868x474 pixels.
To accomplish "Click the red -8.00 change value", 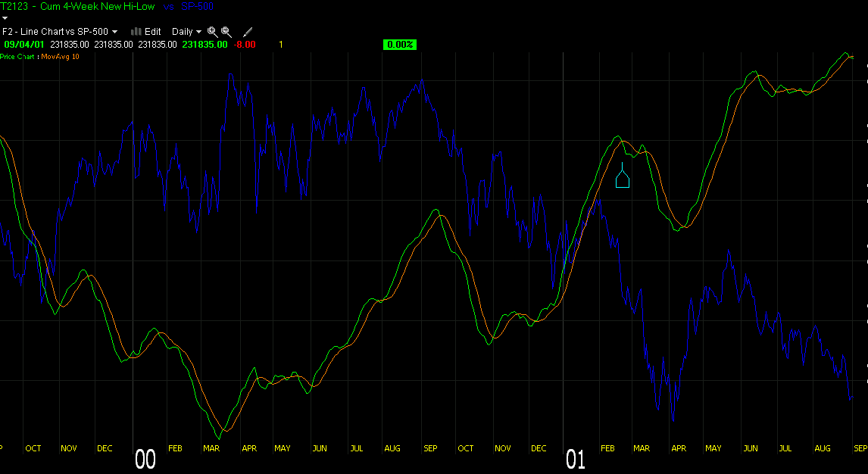I will 245,44.
